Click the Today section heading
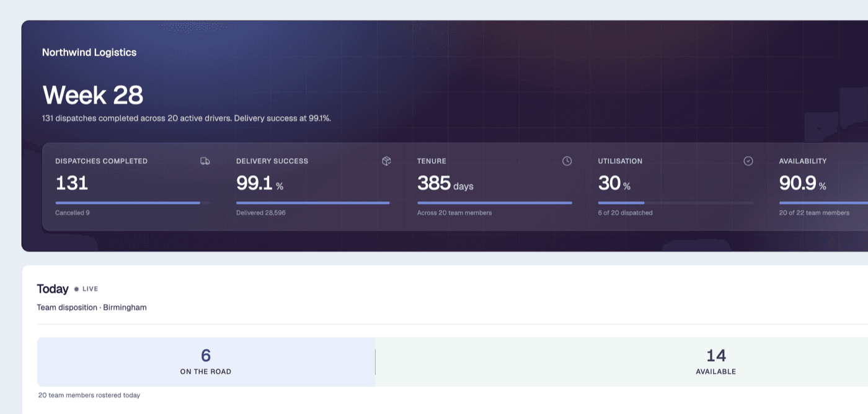The image size is (868, 414). 53,289
